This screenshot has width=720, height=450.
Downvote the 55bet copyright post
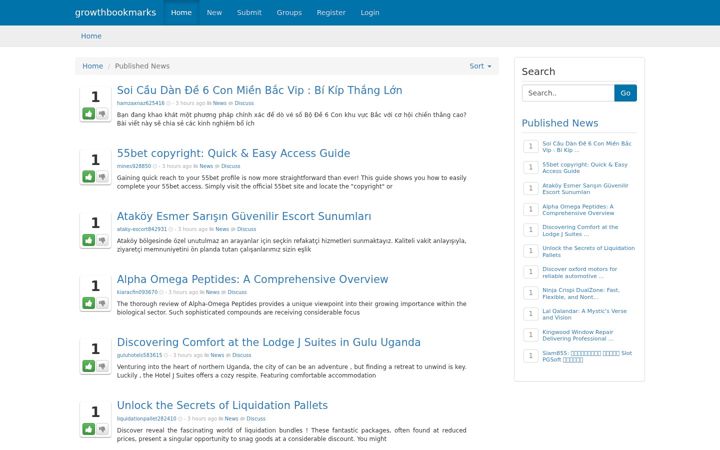[102, 177]
